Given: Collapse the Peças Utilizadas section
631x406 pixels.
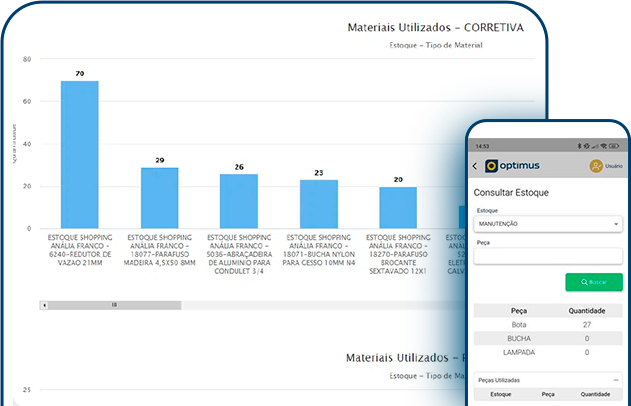Looking at the screenshot, I should pyautogui.click(x=617, y=380).
